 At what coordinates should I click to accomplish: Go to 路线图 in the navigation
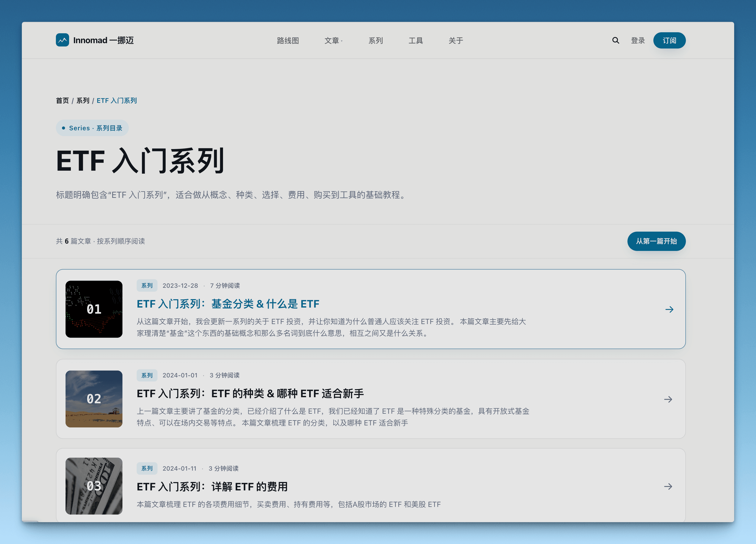[x=288, y=40]
